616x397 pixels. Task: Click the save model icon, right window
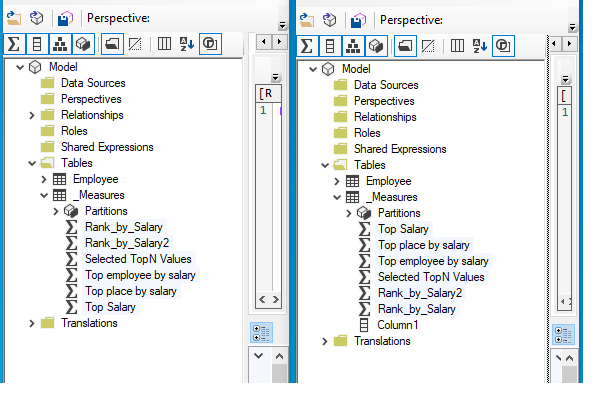(x=358, y=20)
